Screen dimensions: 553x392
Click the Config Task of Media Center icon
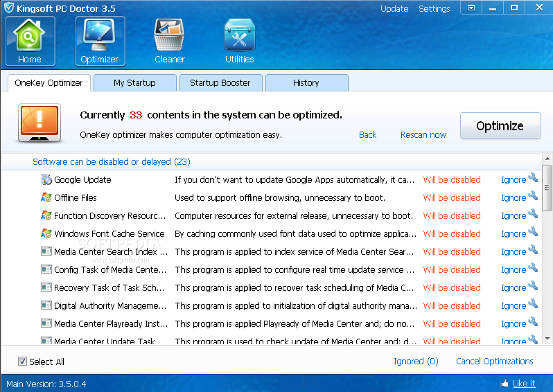(x=46, y=269)
